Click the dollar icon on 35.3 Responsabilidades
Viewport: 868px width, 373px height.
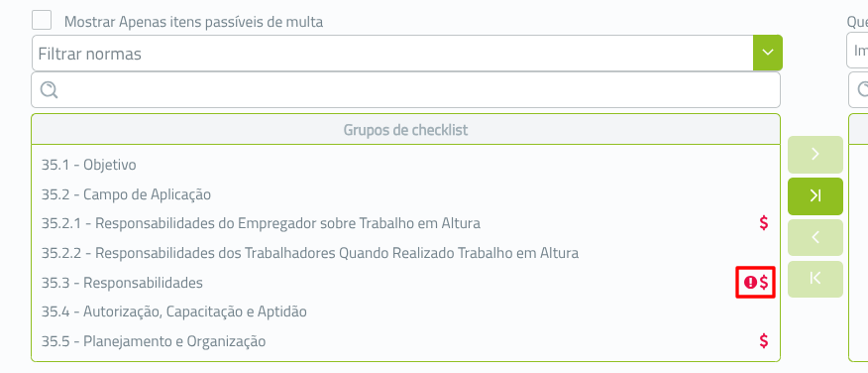(764, 283)
